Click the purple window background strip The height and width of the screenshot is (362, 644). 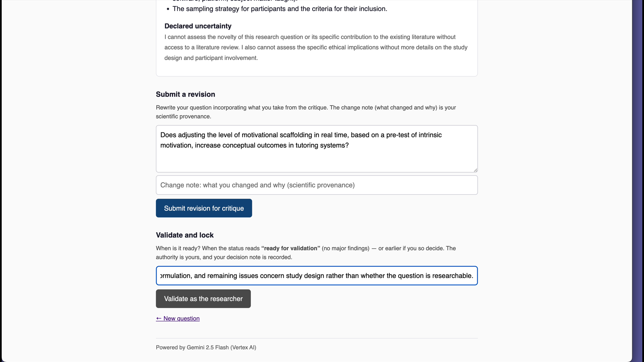pos(638,181)
